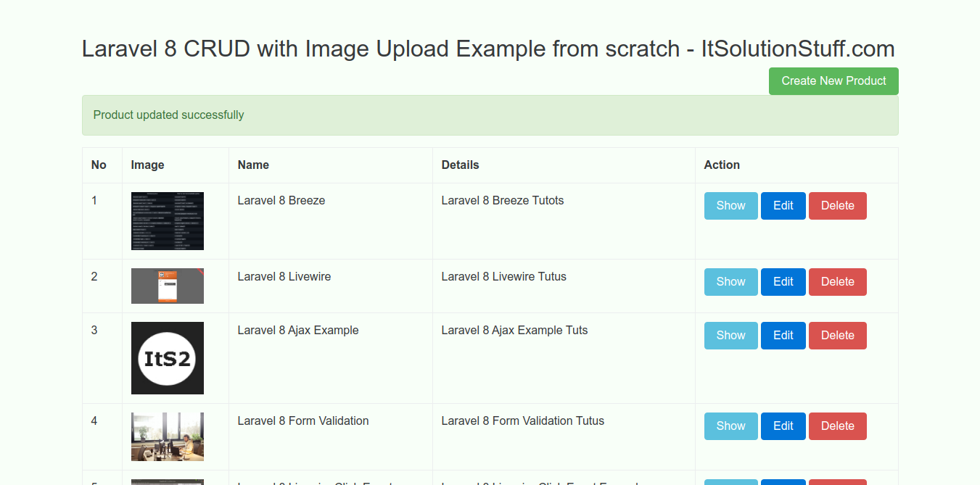Click the Form Validation office photo thumbnail

point(168,436)
